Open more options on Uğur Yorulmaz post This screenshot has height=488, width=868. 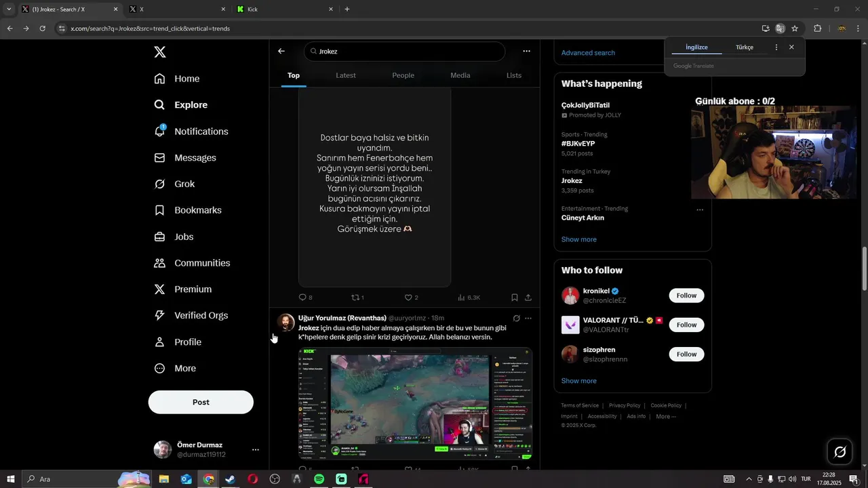(x=528, y=318)
